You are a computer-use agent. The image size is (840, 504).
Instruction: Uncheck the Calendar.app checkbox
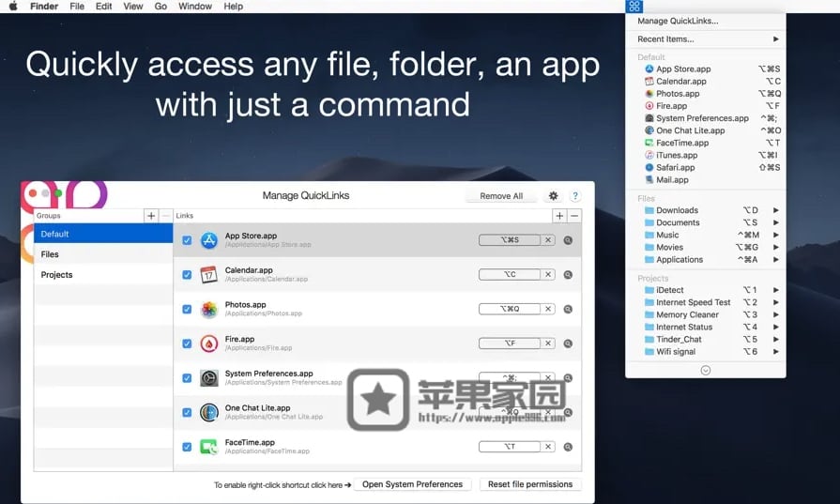187,275
